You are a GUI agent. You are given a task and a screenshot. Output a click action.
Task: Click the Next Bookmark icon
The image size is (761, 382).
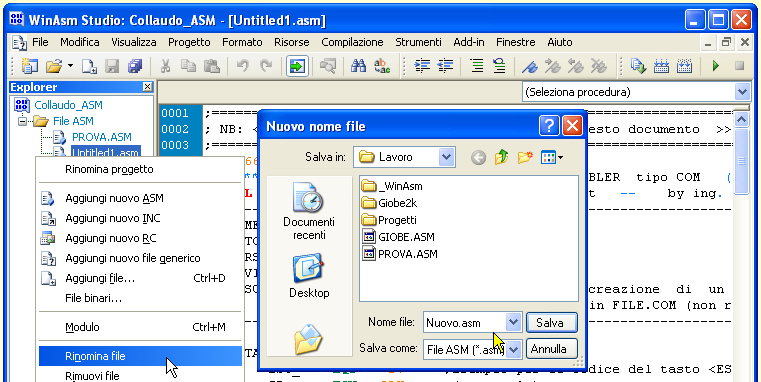(552, 66)
